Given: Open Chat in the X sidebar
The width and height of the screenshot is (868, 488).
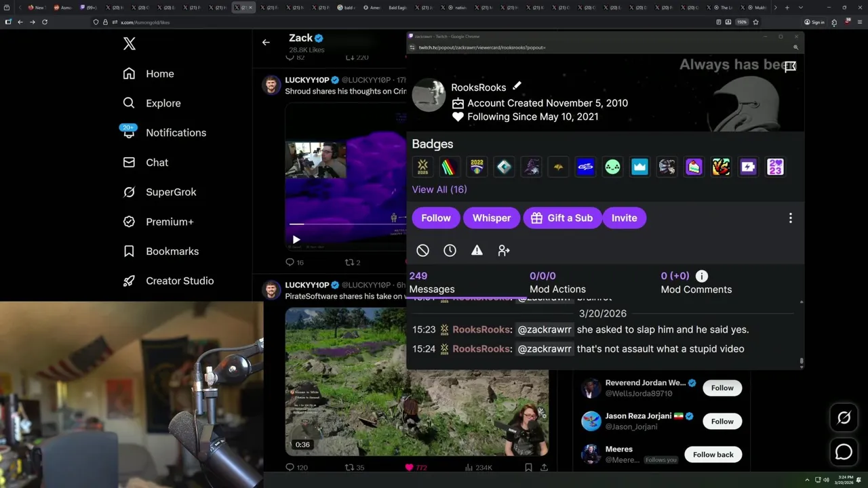Looking at the screenshot, I should [146, 163].
